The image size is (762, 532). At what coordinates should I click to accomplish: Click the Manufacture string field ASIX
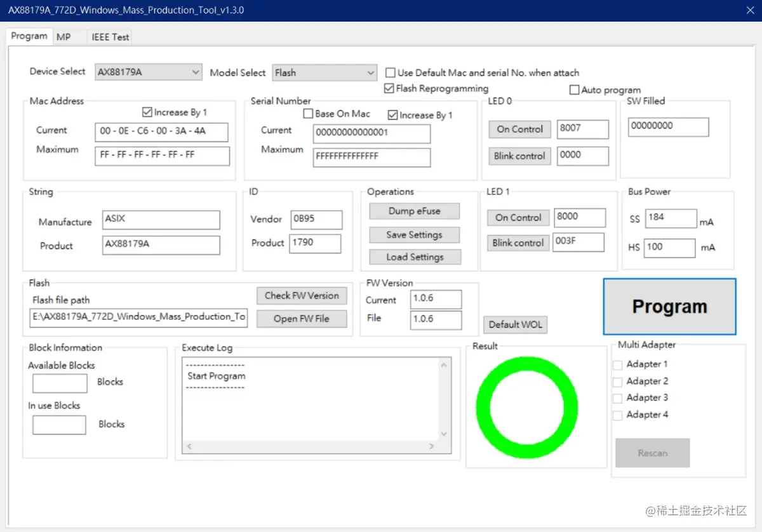tap(161, 220)
